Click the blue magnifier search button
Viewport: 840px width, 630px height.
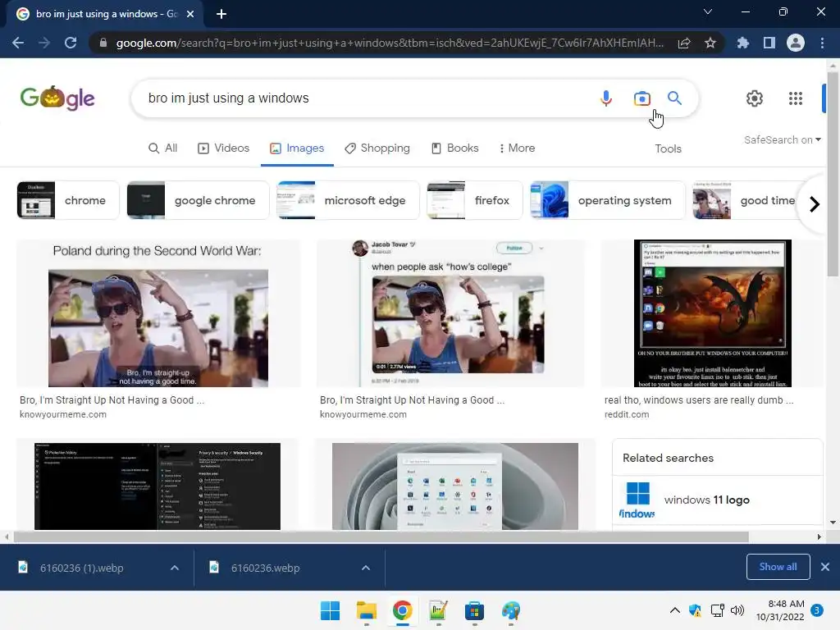pos(674,98)
